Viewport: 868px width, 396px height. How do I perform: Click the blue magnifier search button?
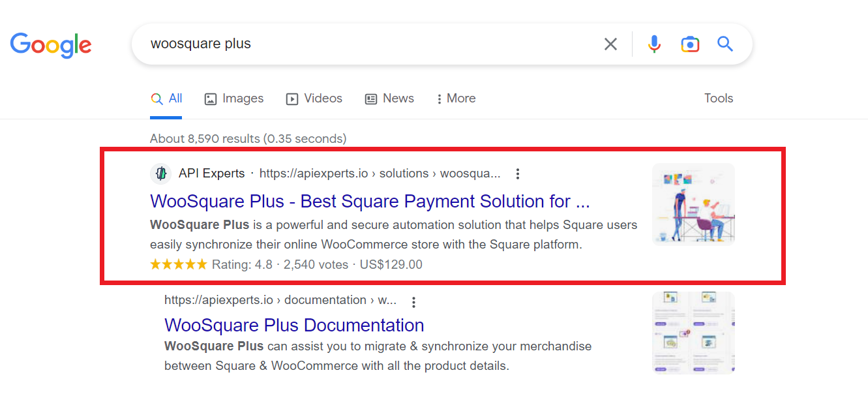point(725,44)
